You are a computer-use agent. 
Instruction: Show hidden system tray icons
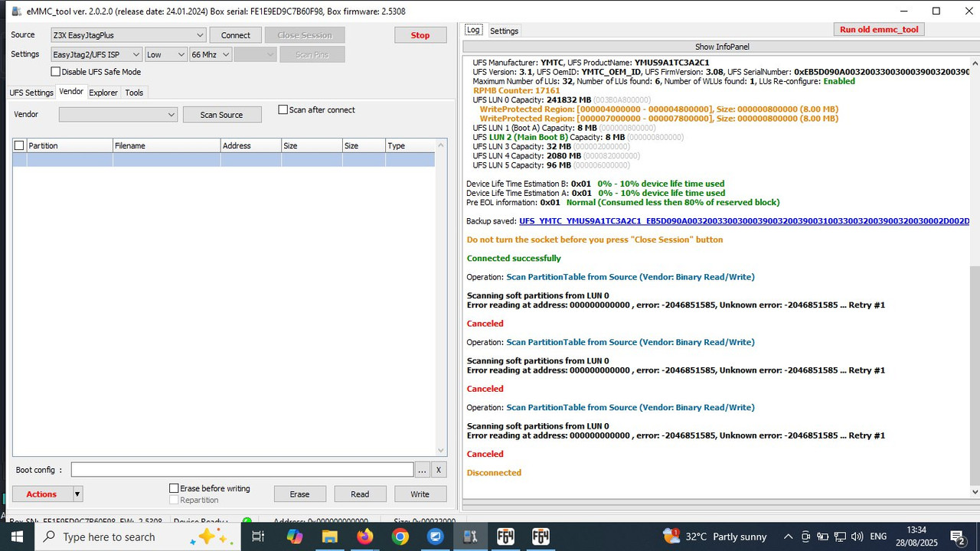click(x=788, y=536)
